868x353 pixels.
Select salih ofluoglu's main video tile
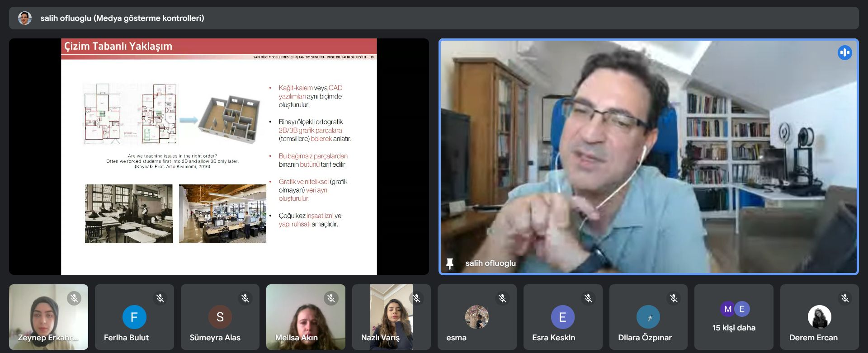click(648, 156)
